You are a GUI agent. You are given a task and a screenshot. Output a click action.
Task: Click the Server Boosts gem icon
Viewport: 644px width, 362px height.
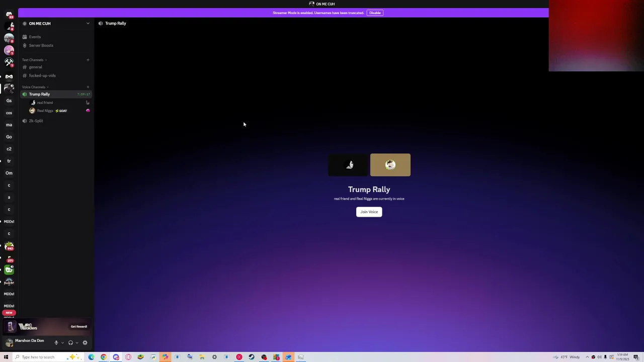[25, 45]
